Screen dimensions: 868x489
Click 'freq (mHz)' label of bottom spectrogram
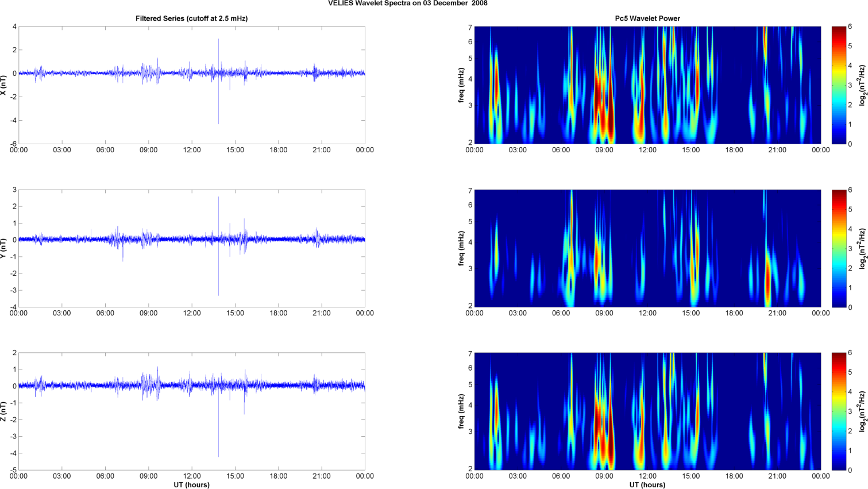(x=461, y=411)
